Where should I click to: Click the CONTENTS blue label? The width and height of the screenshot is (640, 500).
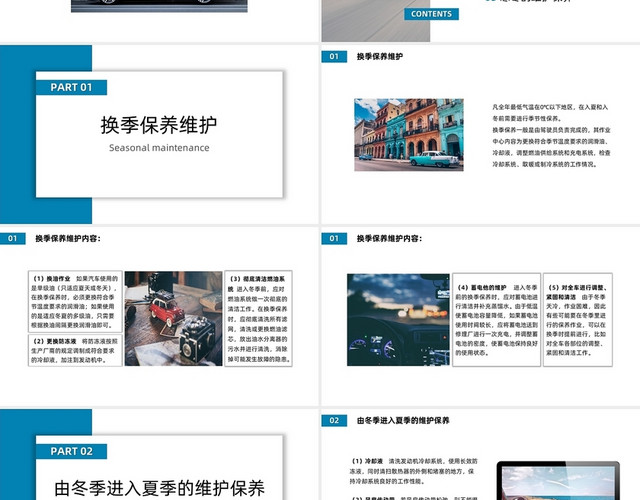tap(431, 14)
